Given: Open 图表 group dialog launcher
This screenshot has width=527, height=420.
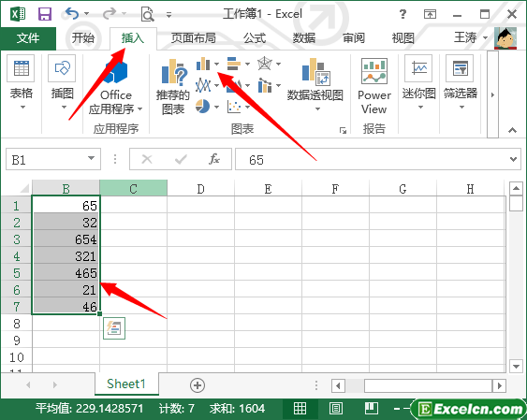Looking at the screenshot, I should (343, 130).
